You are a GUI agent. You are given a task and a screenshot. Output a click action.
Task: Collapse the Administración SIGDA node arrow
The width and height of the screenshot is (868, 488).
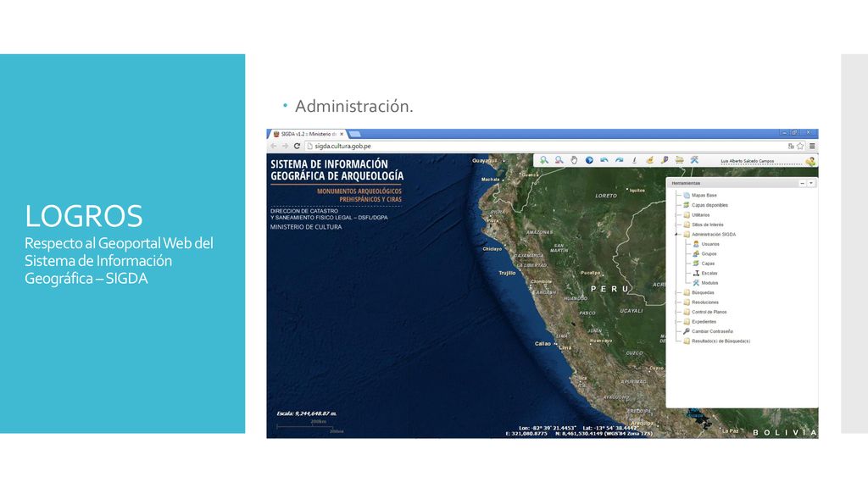point(676,235)
